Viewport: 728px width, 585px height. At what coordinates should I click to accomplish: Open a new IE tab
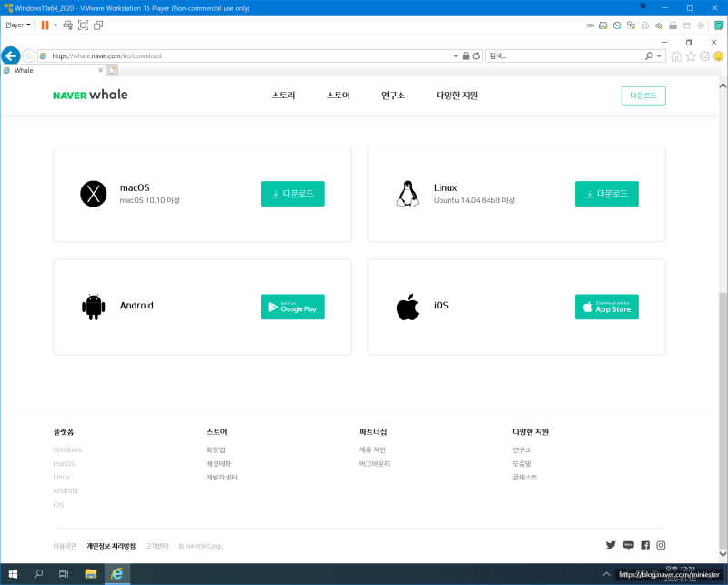(x=112, y=71)
